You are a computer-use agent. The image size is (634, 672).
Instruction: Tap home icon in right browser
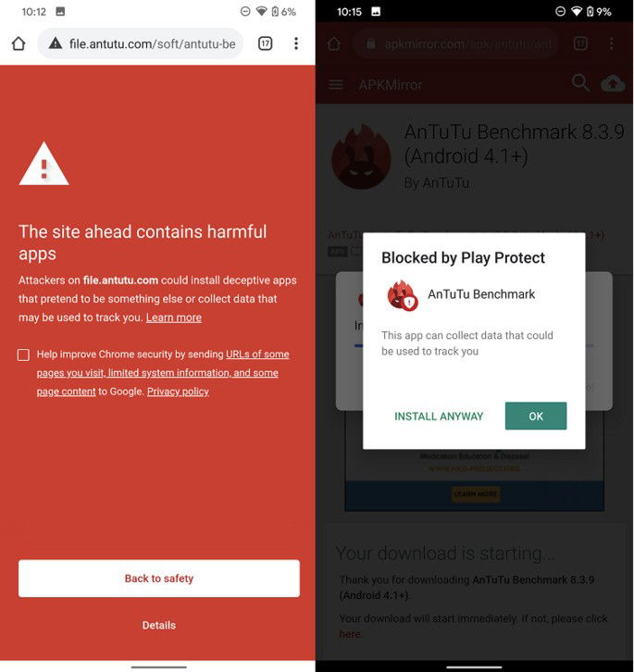point(334,44)
